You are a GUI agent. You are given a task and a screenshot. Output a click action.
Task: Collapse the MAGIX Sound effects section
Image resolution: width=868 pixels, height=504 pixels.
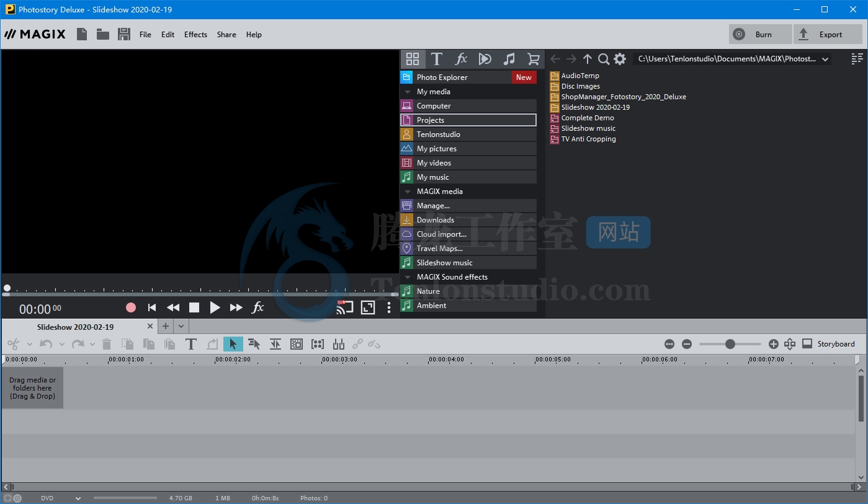pos(408,277)
